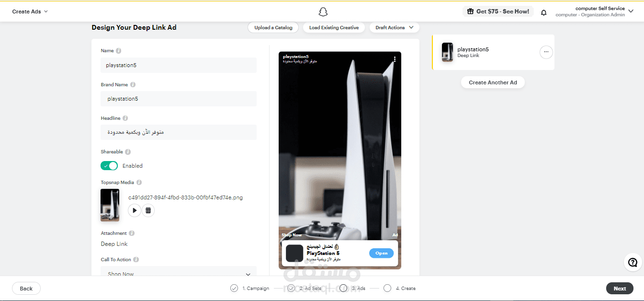Click the media filename c491dd27...png

(185, 197)
